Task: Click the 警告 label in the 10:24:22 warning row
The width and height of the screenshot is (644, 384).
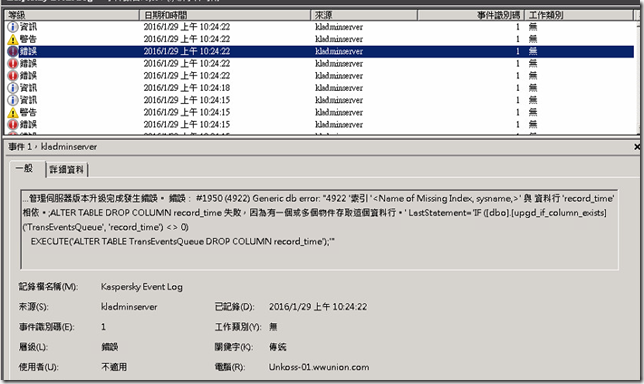Action: click(x=28, y=39)
